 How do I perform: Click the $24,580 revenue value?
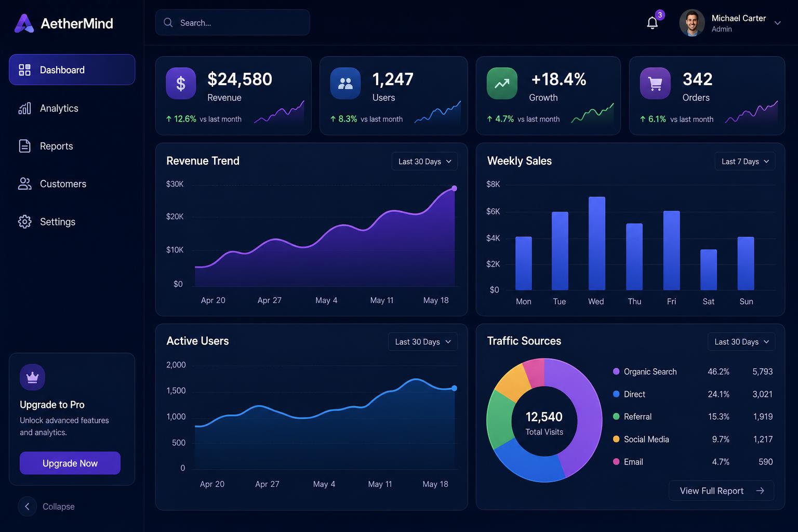click(x=240, y=79)
